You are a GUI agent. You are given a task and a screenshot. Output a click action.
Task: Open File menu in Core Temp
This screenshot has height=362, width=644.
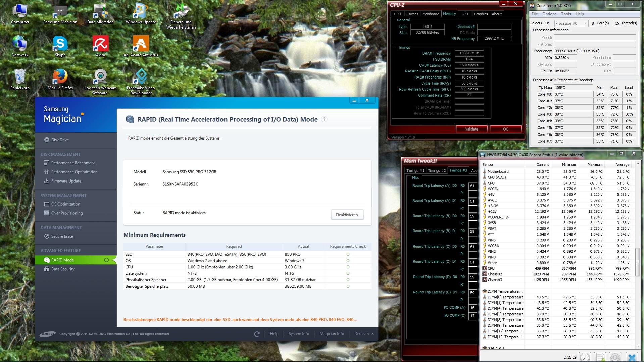click(535, 14)
